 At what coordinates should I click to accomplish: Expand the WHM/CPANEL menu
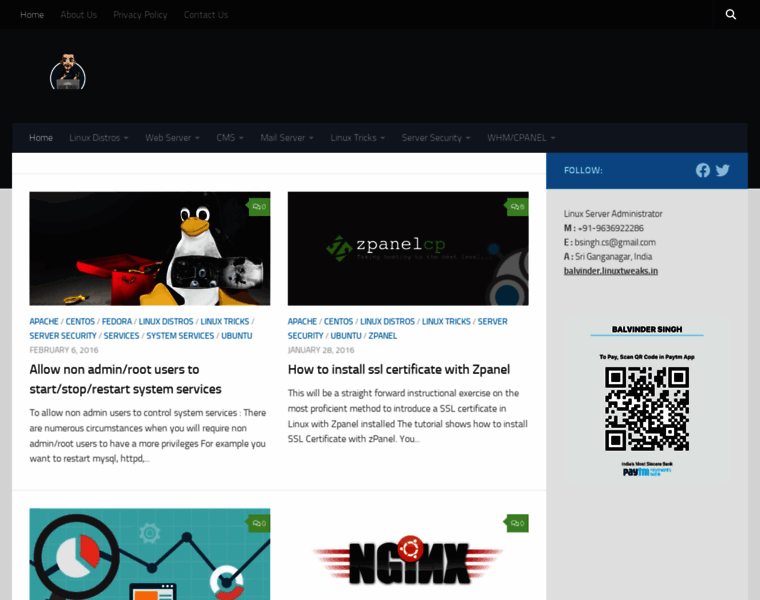click(x=521, y=138)
